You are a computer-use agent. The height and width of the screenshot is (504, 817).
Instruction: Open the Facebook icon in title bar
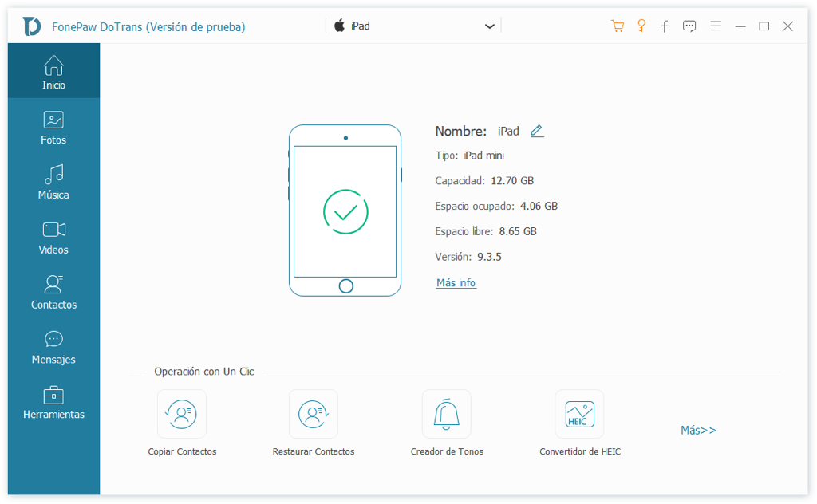point(665,26)
